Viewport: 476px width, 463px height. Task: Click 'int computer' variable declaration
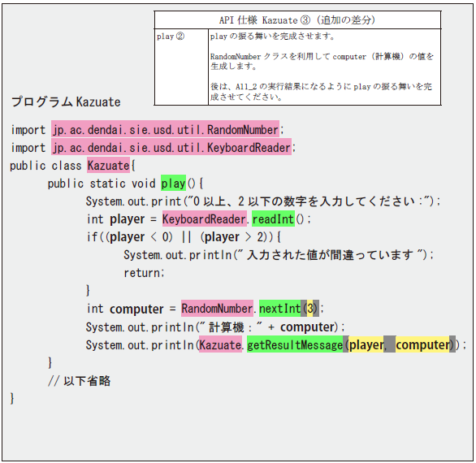click(x=125, y=309)
